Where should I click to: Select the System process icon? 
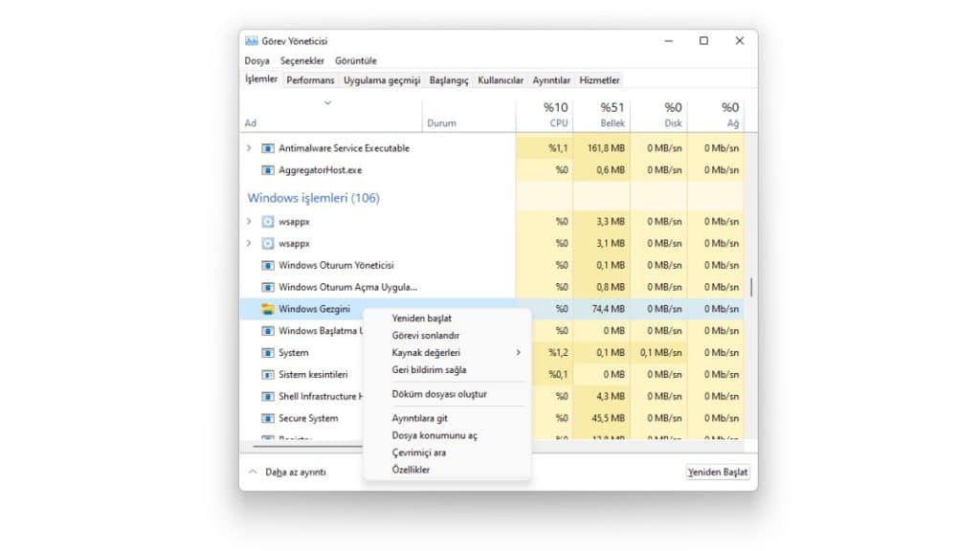point(266,352)
